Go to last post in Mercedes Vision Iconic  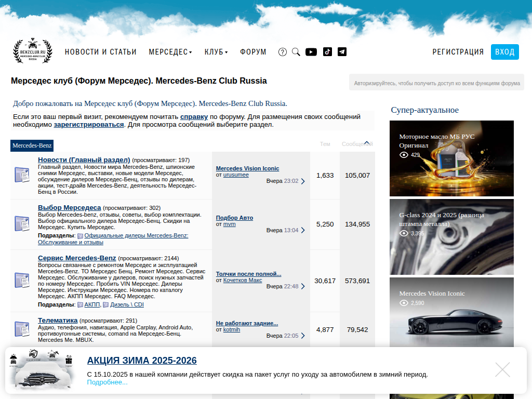303,181
